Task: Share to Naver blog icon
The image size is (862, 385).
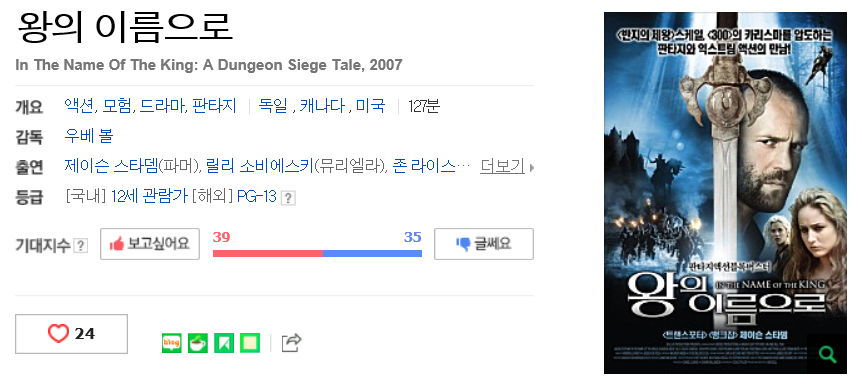Action: pos(172,343)
